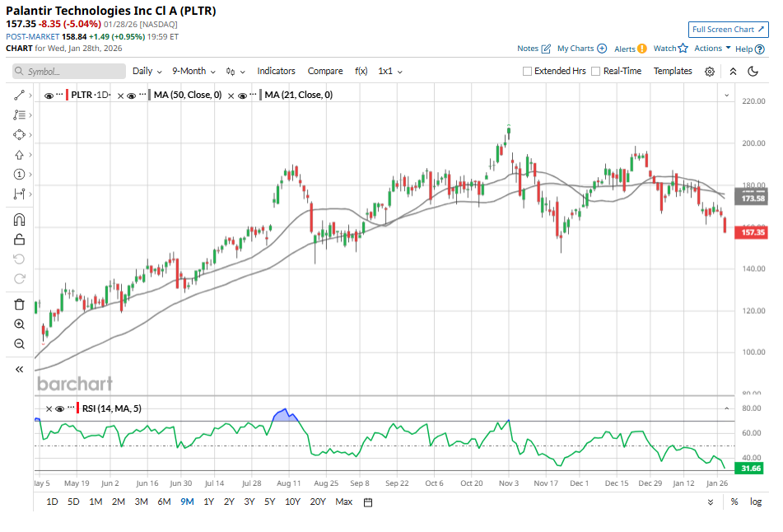Select the magnet snap tool
The image size is (783, 532).
[x=19, y=220]
